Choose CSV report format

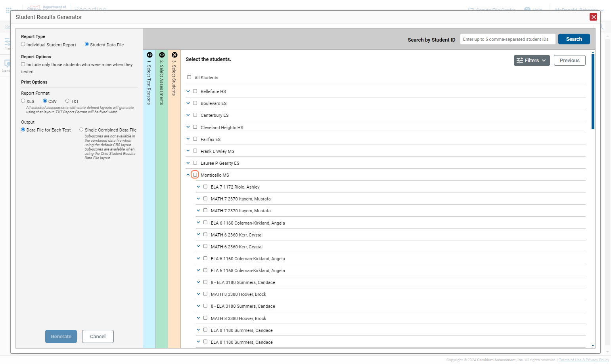pos(45,101)
